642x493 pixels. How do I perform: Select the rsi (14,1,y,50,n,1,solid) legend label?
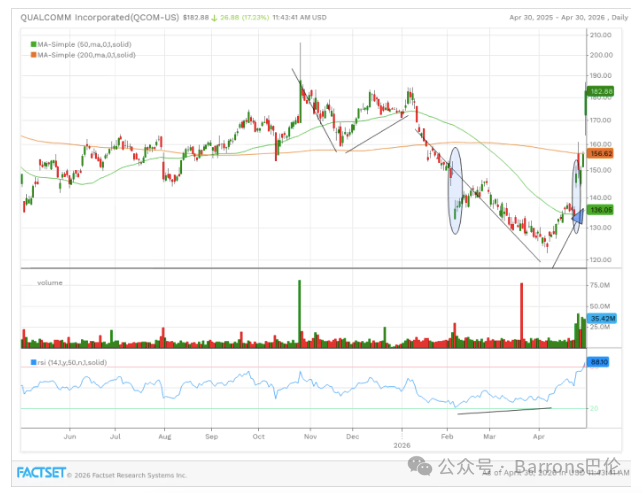[x=72, y=362]
